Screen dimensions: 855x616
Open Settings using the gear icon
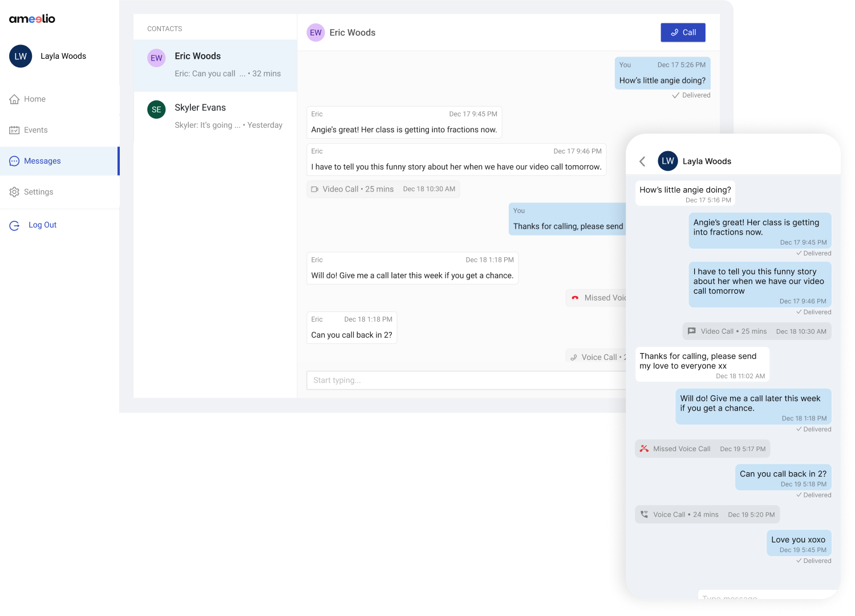point(14,192)
